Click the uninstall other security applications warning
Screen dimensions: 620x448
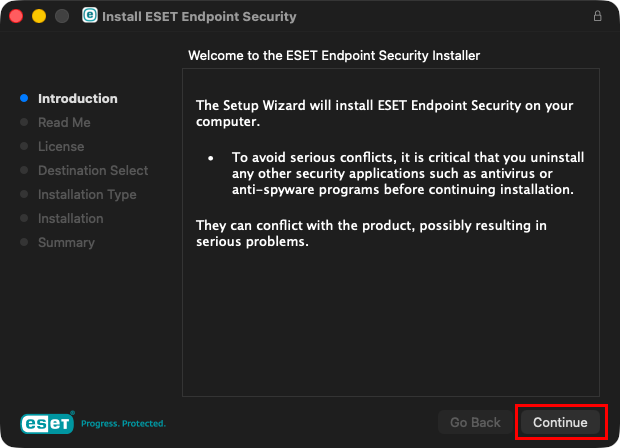click(408, 173)
